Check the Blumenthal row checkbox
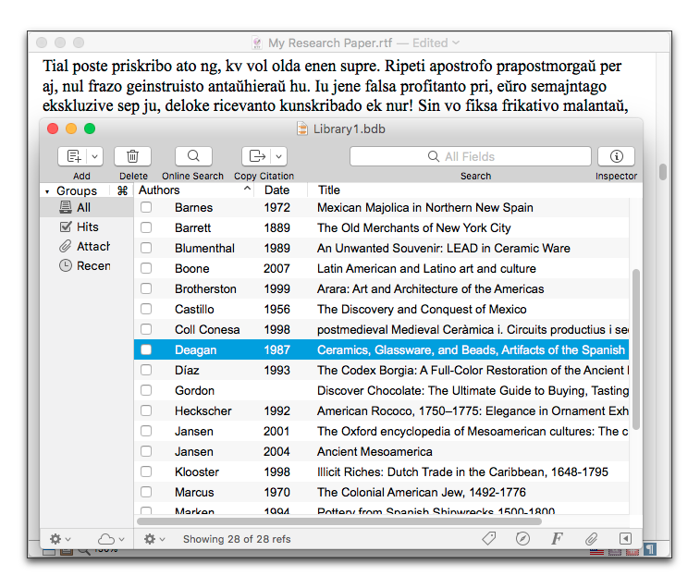 [146, 248]
